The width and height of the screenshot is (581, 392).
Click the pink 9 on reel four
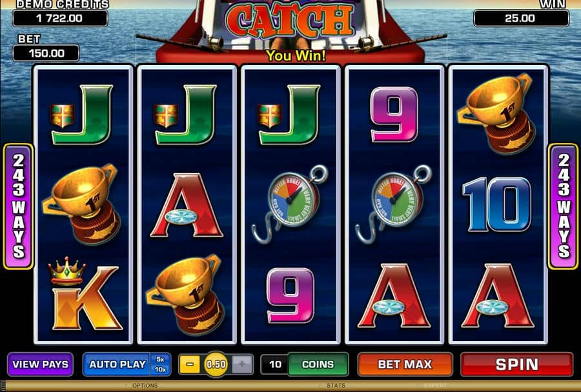pos(394,114)
